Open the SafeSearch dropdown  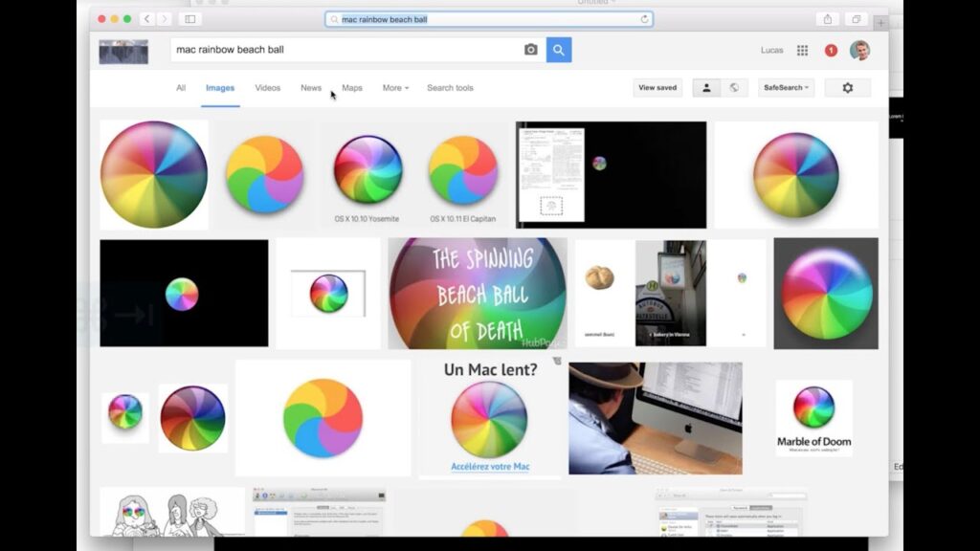(x=785, y=87)
